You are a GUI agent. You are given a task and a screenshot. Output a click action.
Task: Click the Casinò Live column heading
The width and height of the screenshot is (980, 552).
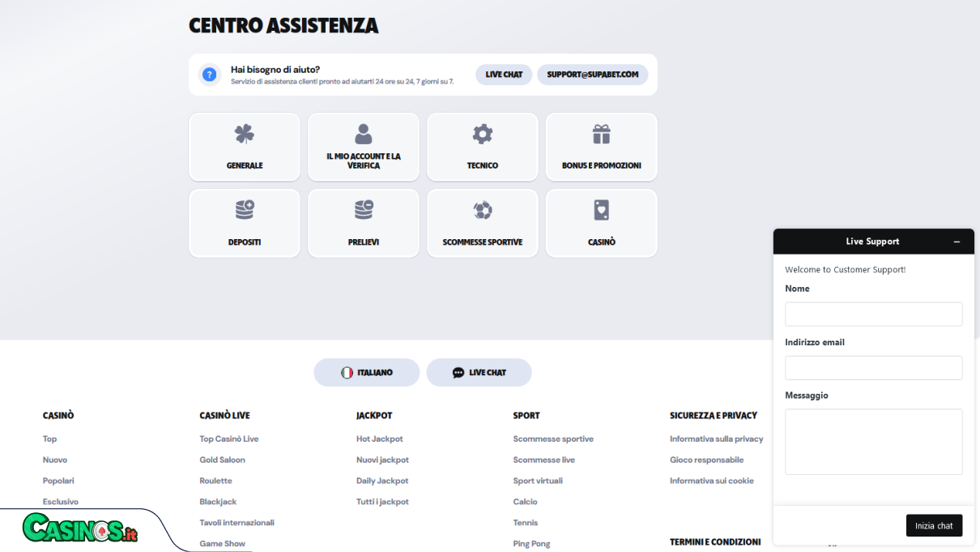[x=224, y=415]
